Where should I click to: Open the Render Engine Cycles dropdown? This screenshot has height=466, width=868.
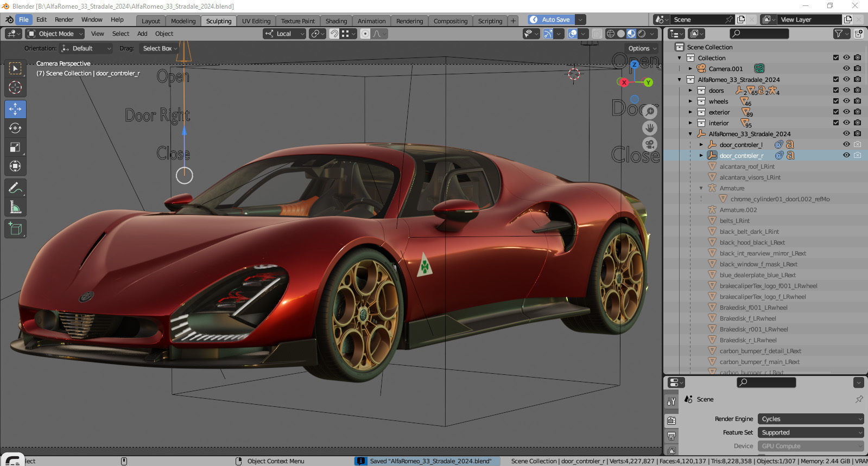pyautogui.click(x=810, y=419)
